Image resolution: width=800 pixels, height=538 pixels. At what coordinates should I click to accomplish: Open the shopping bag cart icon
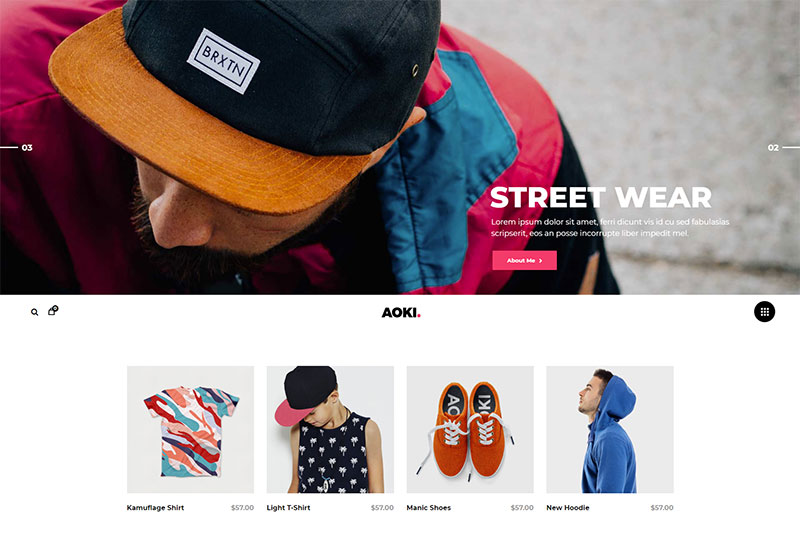[x=52, y=311]
